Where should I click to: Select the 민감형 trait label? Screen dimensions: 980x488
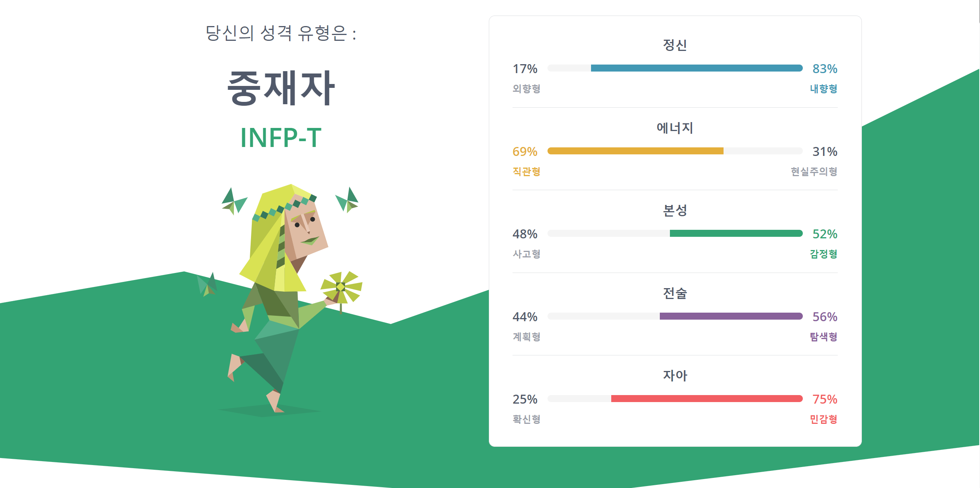coord(823,419)
